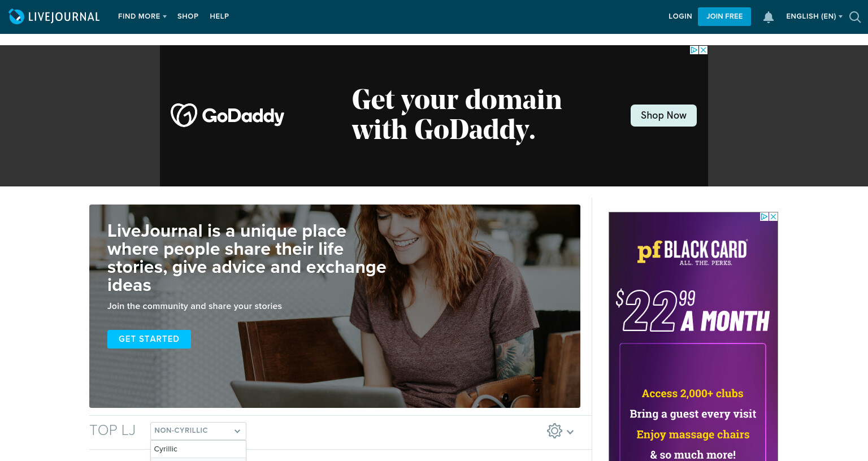868x461 pixels.
Task: Click the AdChoices icon on GoDaddy ad
Action: (695, 50)
